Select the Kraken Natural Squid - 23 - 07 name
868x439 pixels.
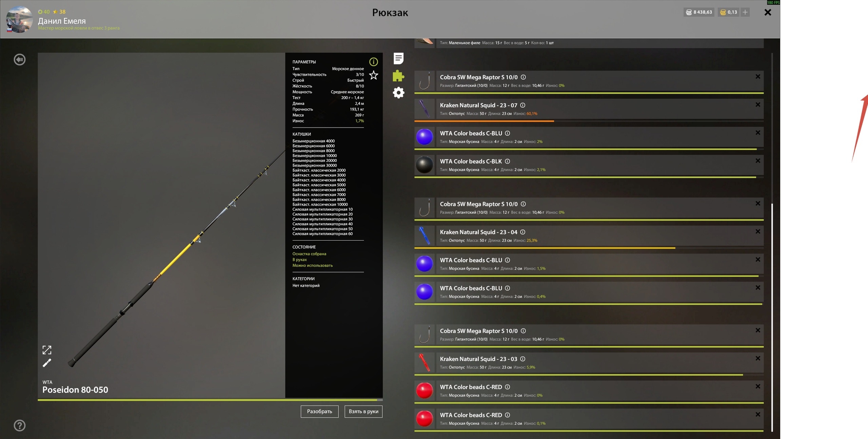click(x=478, y=105)
